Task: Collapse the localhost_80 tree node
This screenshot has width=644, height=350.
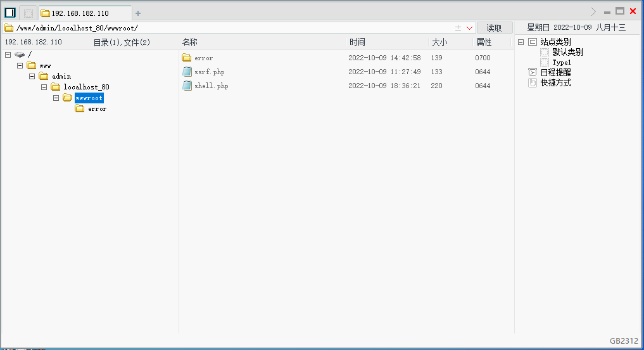Action: pyautogui.click(x=44, y=87)
